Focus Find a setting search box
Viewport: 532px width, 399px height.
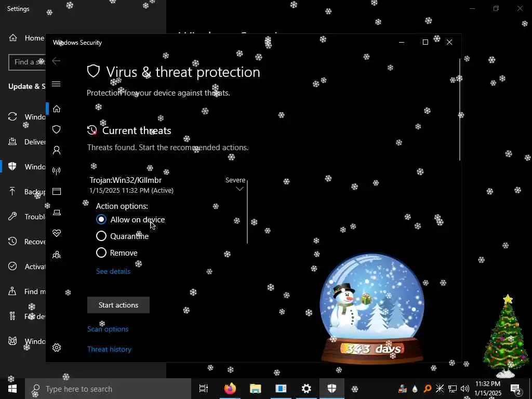(x=27, y=62)
